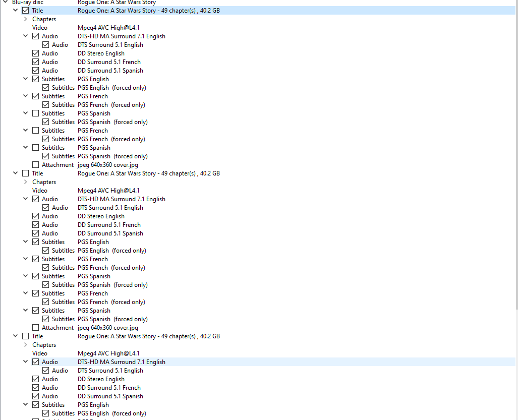
Task: Uncheck PGS English Subtitles parent in second title
Action: click(x=36, y=242)
